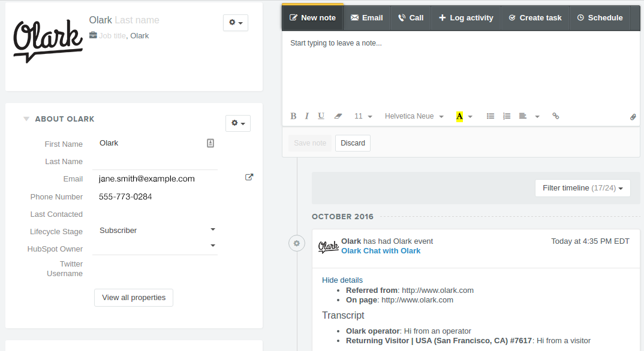Open email in external window via arrow icon
644x351 pixels.
249,177
